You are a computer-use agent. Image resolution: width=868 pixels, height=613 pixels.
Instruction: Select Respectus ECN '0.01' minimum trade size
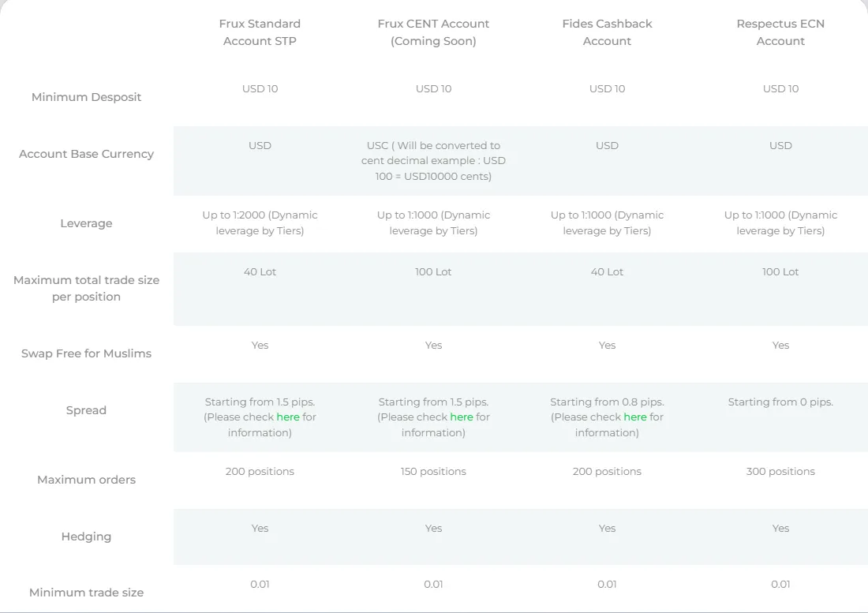780,585
